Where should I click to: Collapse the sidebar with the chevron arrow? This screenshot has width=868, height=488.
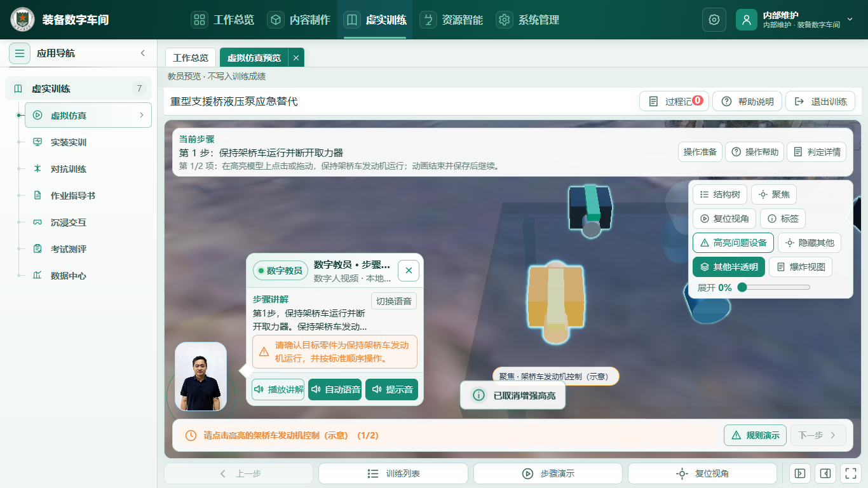point(143,53)
